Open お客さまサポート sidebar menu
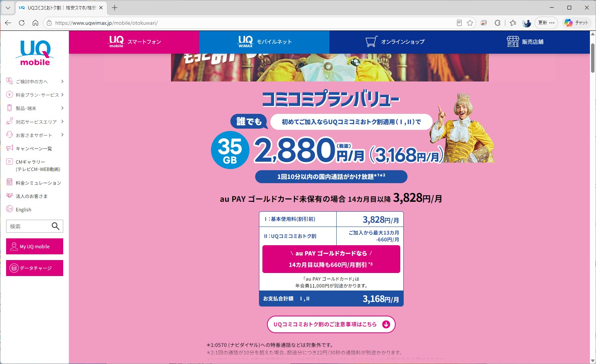Image resolution: width=596 pixels, height=364 pixels. (x=34, y=135)
